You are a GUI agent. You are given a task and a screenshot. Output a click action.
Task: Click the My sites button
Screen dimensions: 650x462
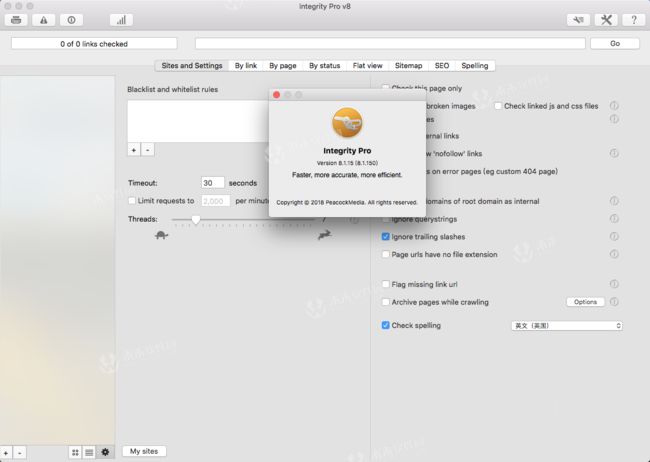[144, 451]
